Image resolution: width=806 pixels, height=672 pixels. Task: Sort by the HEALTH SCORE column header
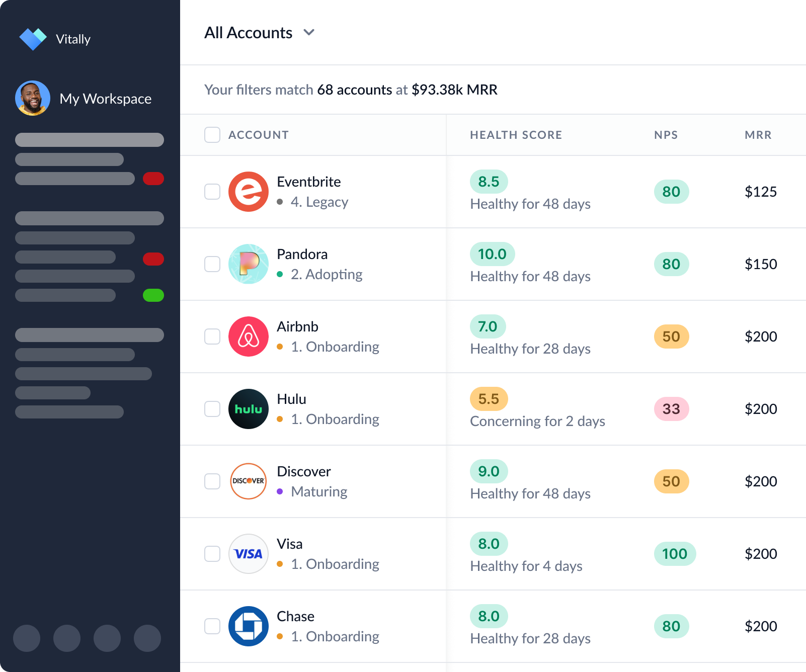516,135
